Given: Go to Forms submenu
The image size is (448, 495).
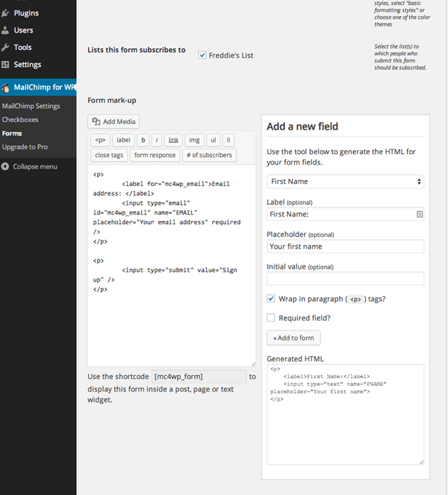Looking at the screenshot, I should (12, 133).
